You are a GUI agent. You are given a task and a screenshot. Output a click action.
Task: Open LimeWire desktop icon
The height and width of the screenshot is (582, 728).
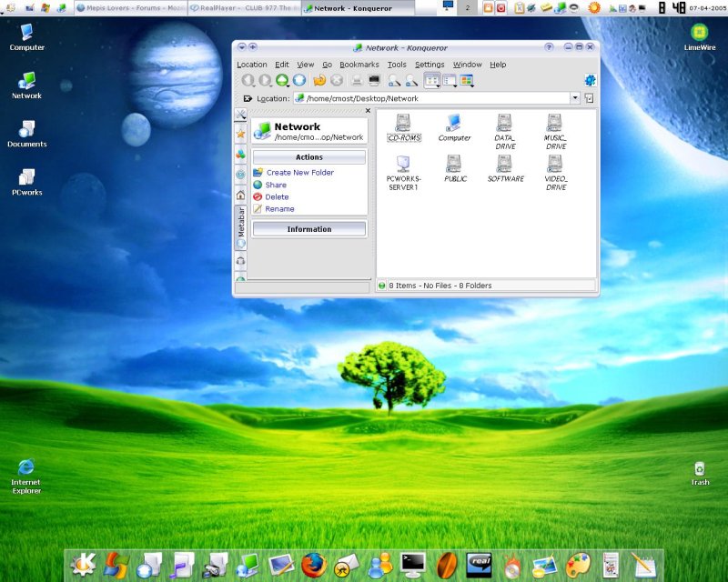click(x=699, y=37)
